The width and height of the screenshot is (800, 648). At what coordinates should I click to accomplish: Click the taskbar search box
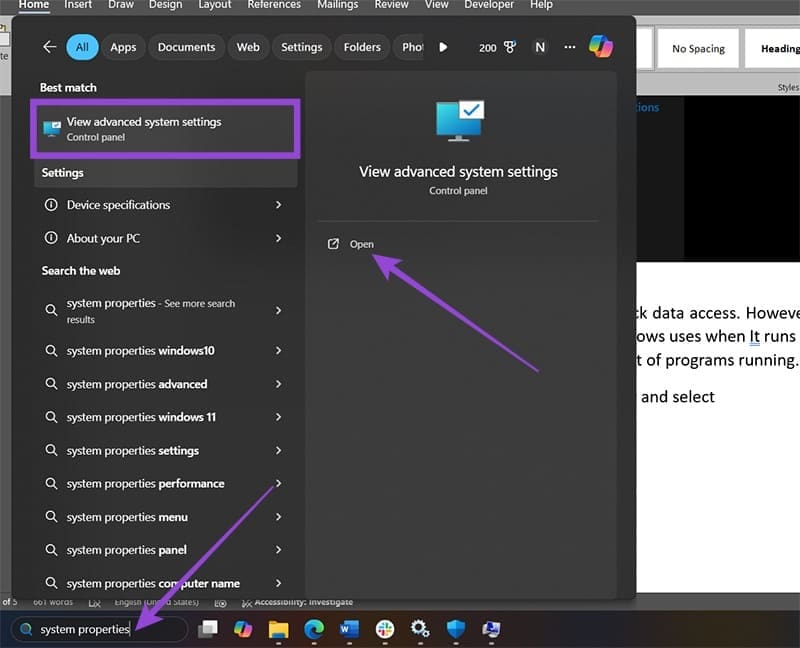tap(98, 629)
